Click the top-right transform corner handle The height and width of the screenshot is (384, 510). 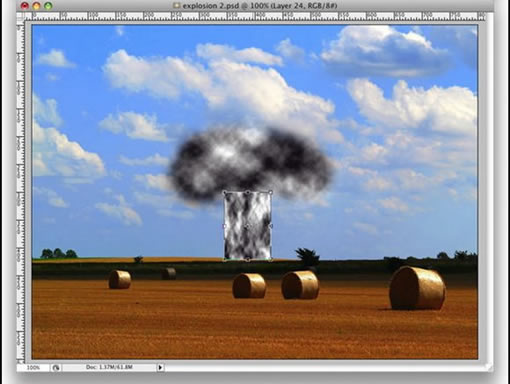270,192
